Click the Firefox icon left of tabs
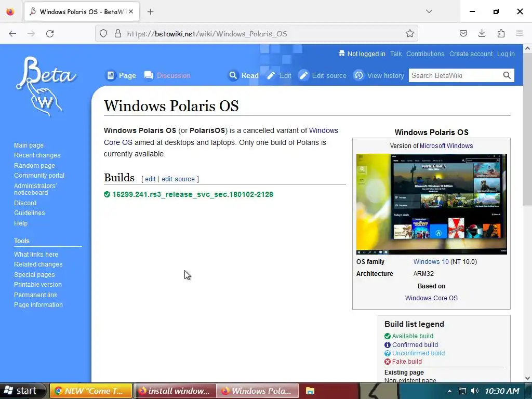The image size is (532, 399). (x=10, y=11)
